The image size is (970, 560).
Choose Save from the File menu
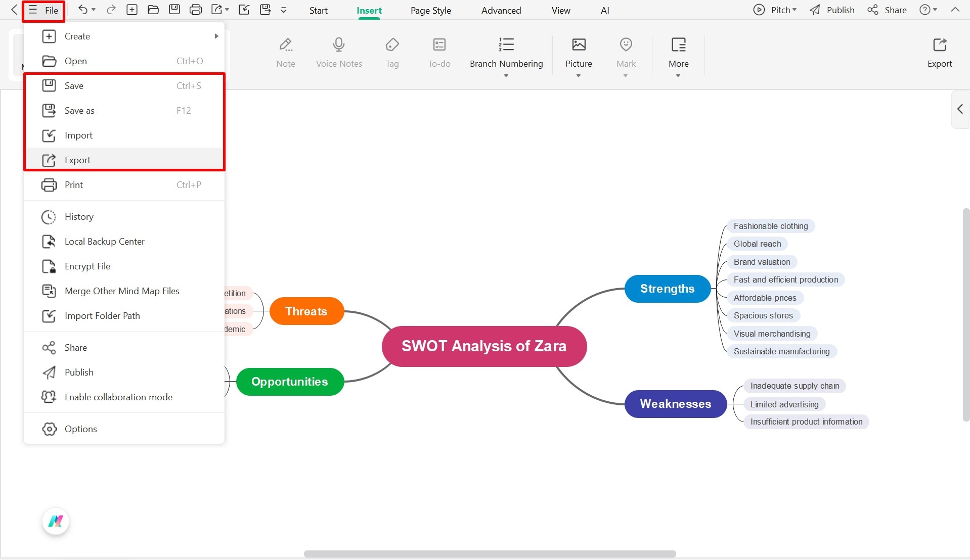click(x=124, y=86)
